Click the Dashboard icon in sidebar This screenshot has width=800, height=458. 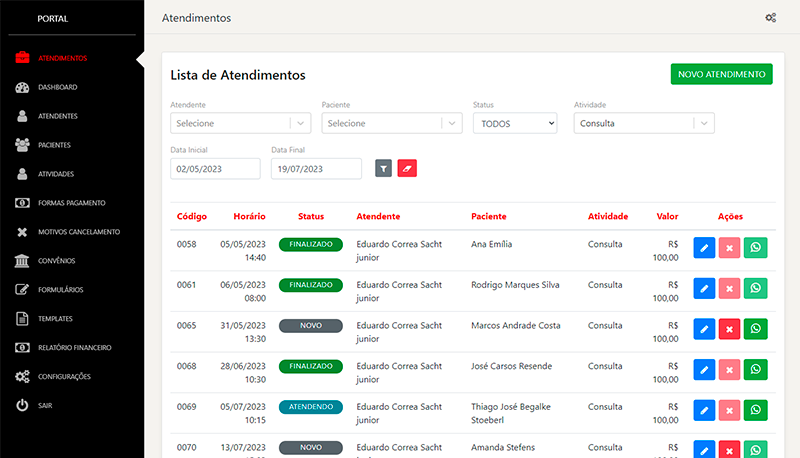coord(22,88)
